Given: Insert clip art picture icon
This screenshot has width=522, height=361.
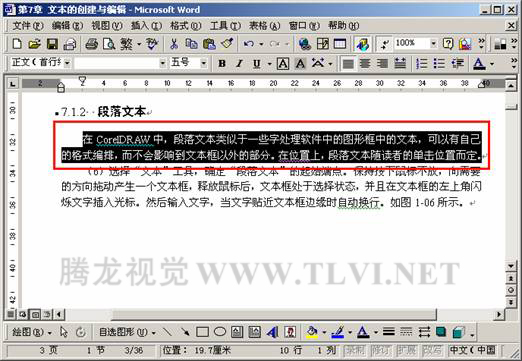Looking at the screenshot, I should click(290, 332).
